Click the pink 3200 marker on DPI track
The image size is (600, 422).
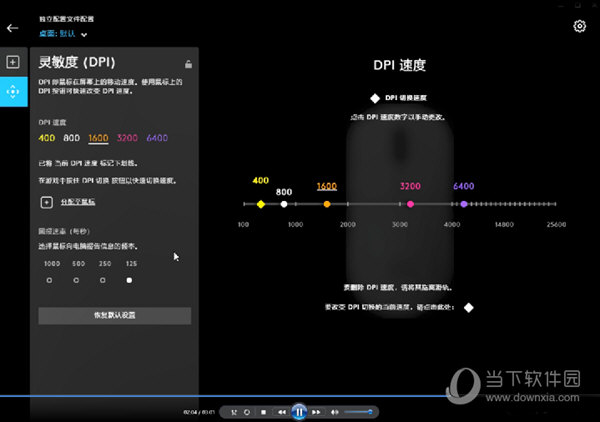[x=410, y=204]
